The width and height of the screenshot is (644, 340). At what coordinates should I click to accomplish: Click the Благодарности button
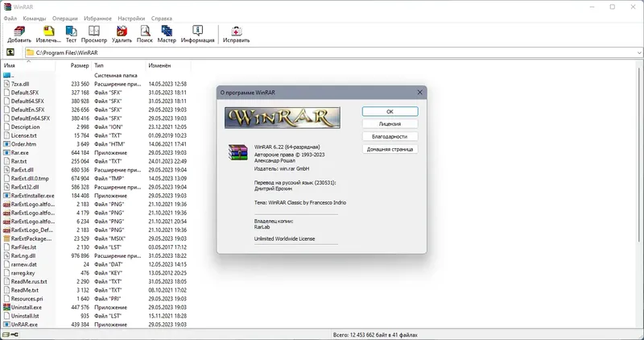[x=390, y=136]
